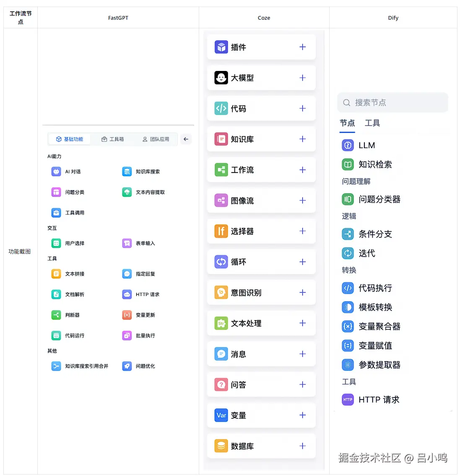Viewport: 460px width, 476px height.
Task: Click the 变量更新 icon
Action: [x=127, y=315]
